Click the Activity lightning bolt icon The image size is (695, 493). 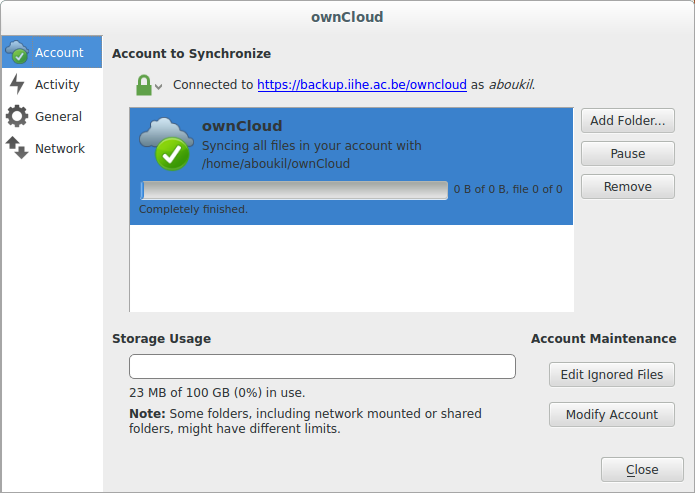(x=17, y=85)
